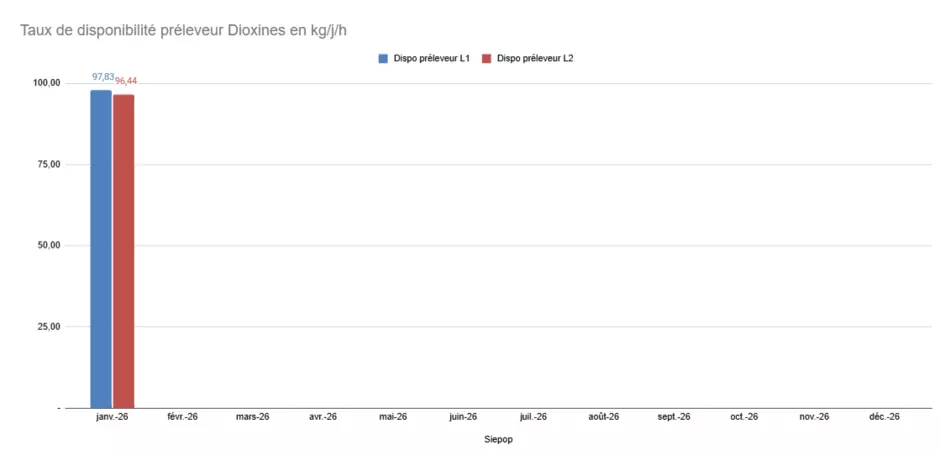Click the red Dispo préleveur L2 legend swatch
Image resolution: width=940 pixels, height=450 pixels.
487,58
